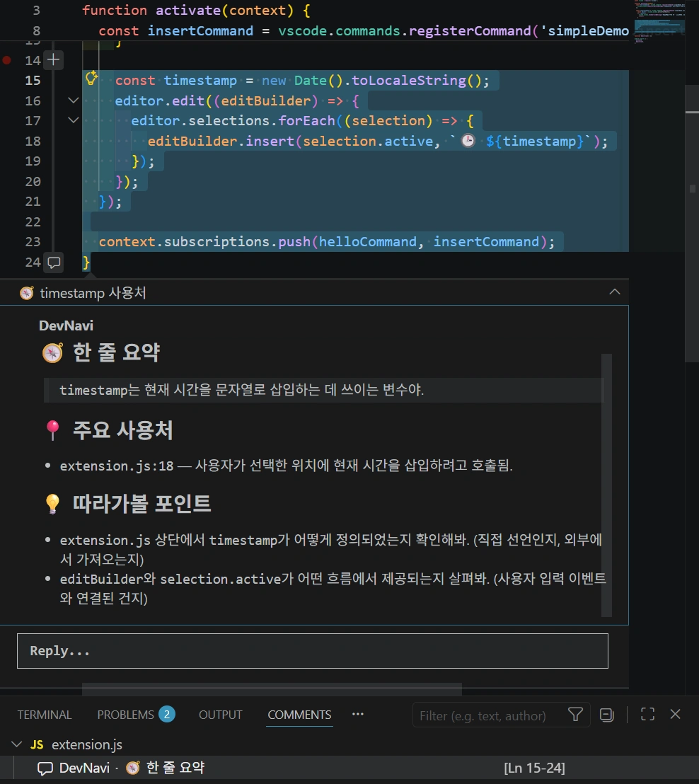The width and height of the screenshot is (699, 784).
Task: Click helloCommand in line 23
Action: (x=367, y=241)
